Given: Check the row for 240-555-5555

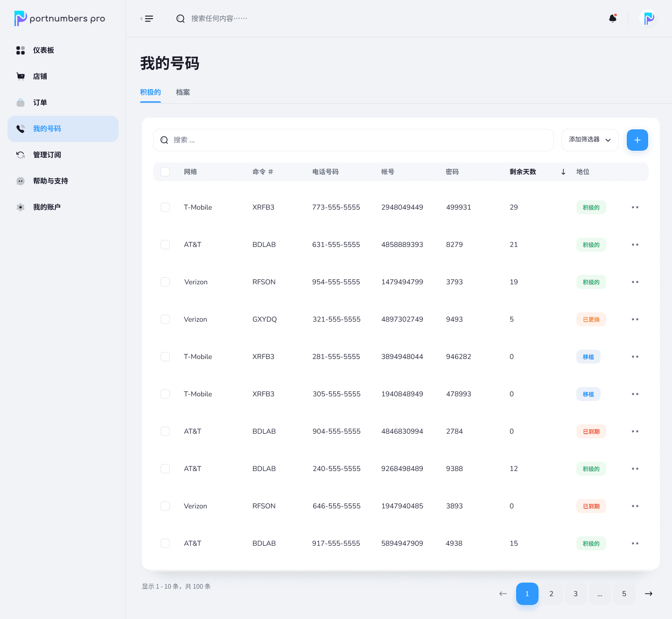Looking at the screenshot, I should point(165,469).
